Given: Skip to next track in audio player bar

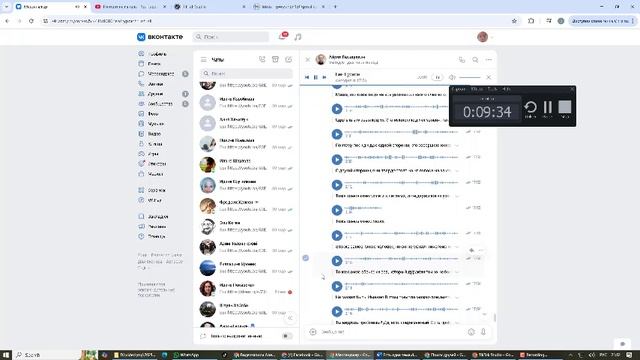Looking at the screenshot, I should 324,77.
